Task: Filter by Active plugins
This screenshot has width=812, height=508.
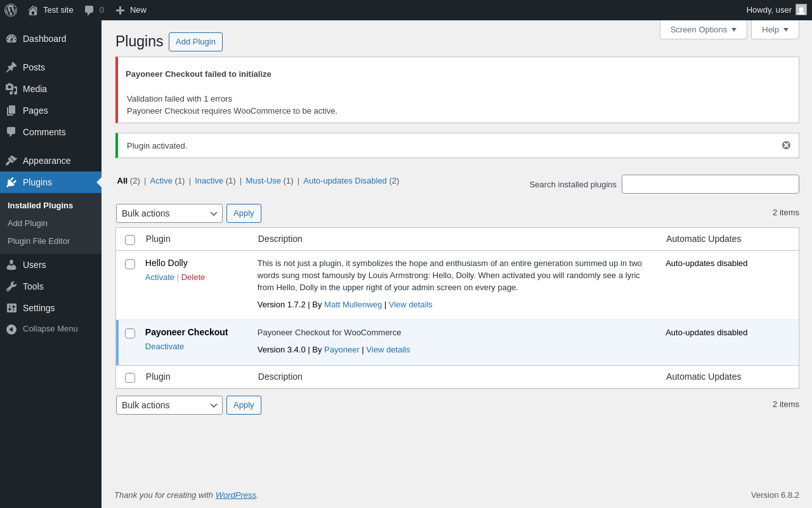Action: coord(161,180)
